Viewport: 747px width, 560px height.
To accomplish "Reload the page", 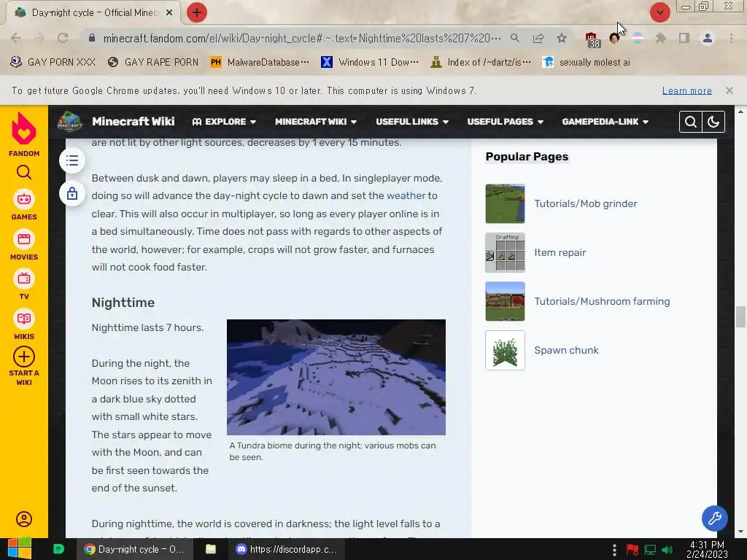I will pyautogui.click(x=63, y=38).
